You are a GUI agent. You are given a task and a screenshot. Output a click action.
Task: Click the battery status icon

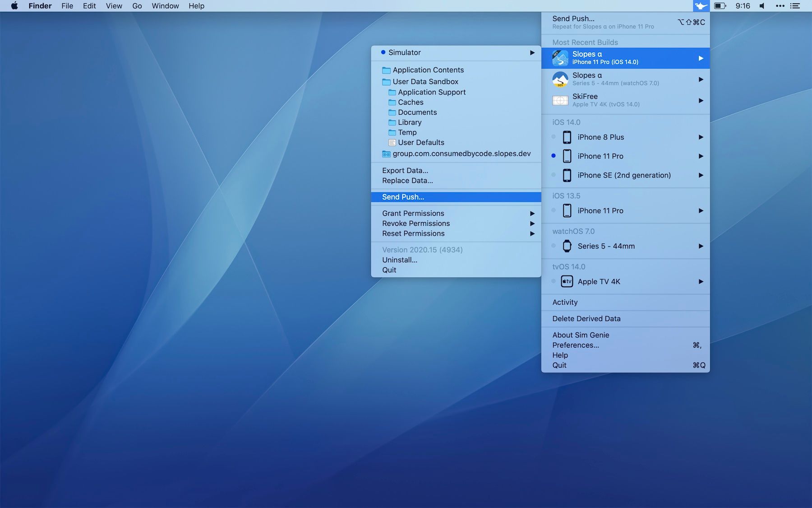click(720, 6)
